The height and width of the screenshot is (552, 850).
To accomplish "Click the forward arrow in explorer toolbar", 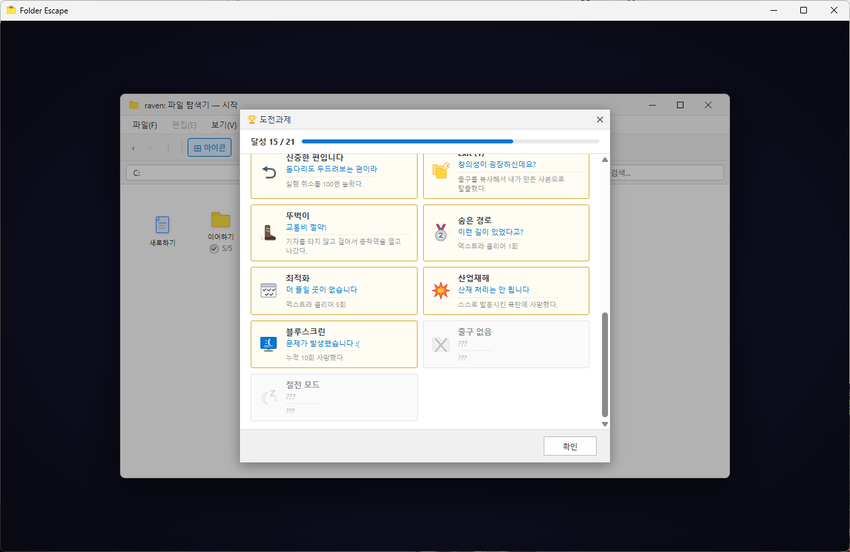I will coord(150,147).
